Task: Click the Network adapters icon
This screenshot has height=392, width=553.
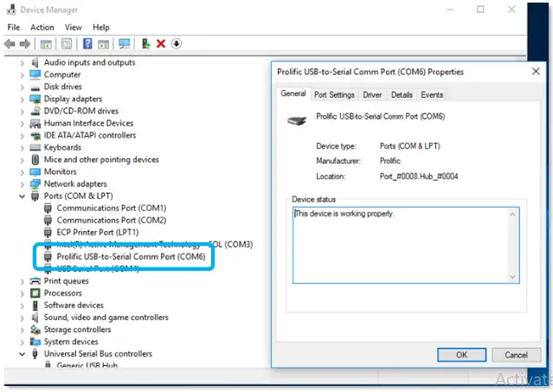Action: point(35,184)
